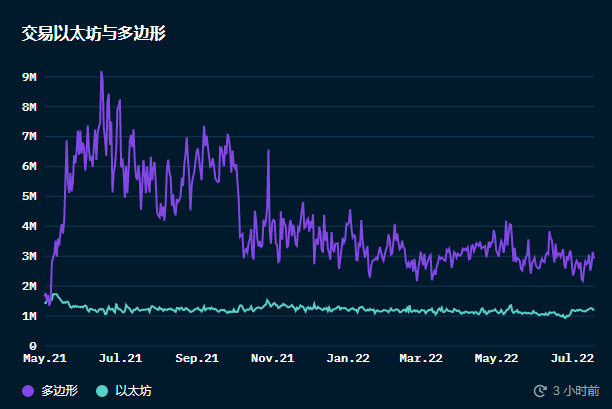
Task: Click the 9M y-axis label
Action: click(29, 77)
